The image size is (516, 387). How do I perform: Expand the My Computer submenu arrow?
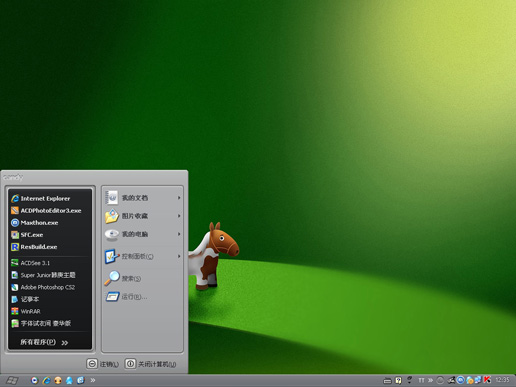[179, 234]
